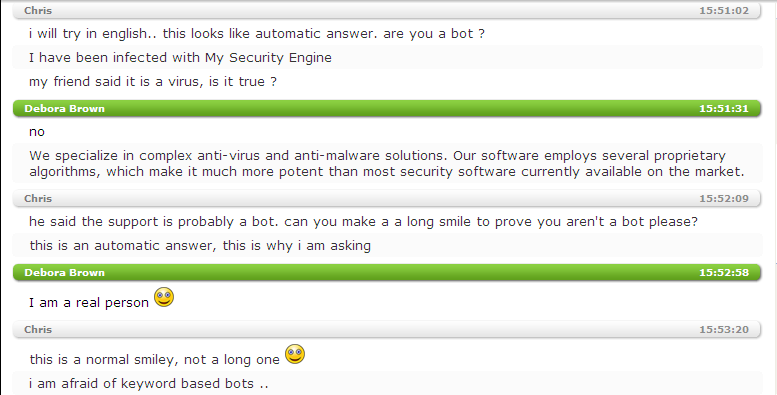Click the 'We specialize in complex anti-virus' message
This screenshot has height=395, width=777.
387,164
